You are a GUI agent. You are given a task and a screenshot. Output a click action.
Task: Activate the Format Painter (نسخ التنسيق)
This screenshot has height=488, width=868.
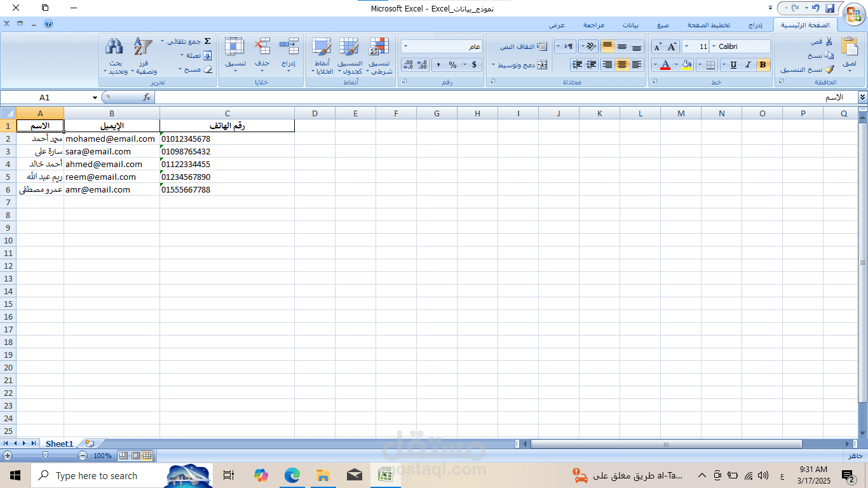pyautogui.click(x=807, y=69)
